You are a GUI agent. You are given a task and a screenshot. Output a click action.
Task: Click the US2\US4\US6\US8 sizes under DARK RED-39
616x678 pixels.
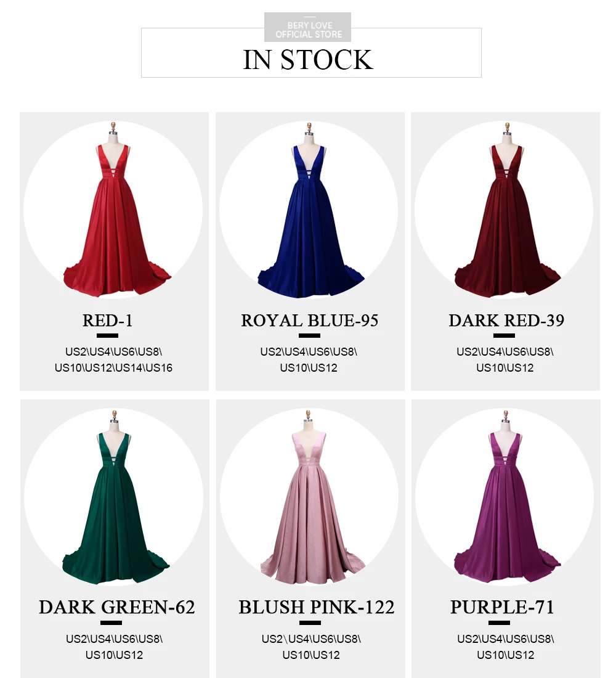[x=505, y=352]
